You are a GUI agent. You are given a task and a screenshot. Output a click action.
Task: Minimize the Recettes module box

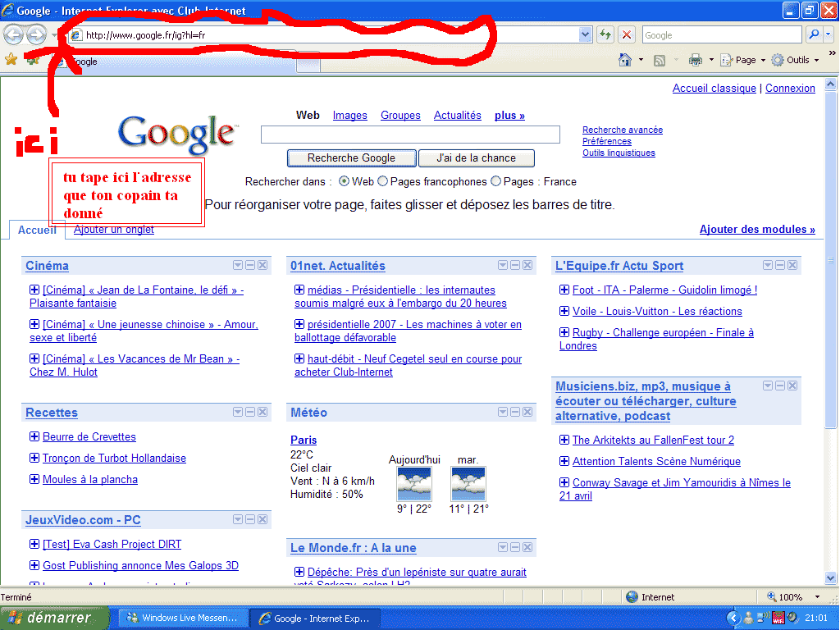(x=250, y=412)
